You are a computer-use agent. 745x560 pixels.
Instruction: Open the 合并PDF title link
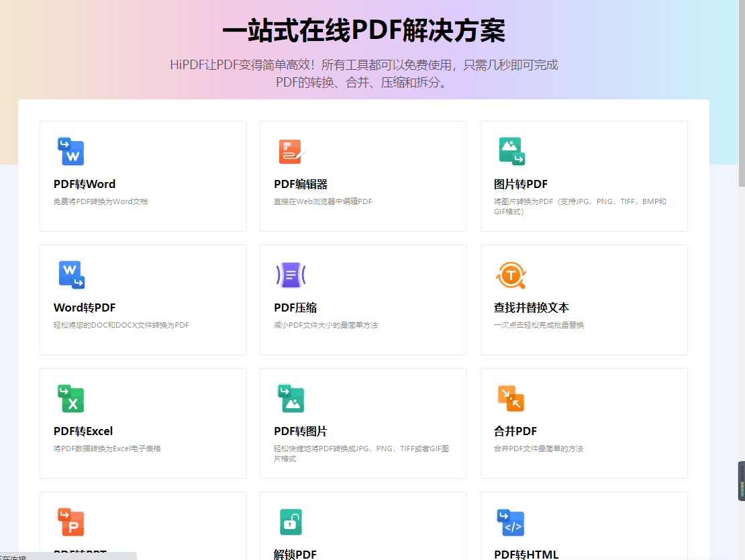515,431
